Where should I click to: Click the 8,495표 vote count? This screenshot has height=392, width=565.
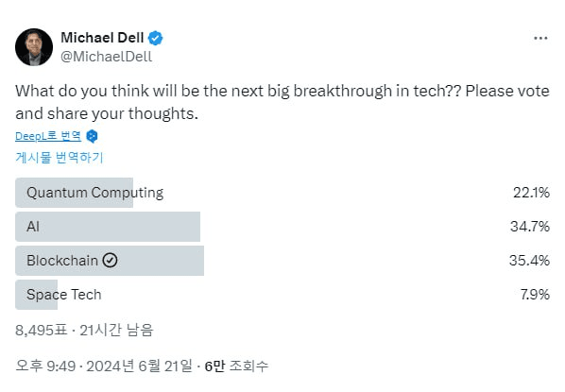coord(41,330)
